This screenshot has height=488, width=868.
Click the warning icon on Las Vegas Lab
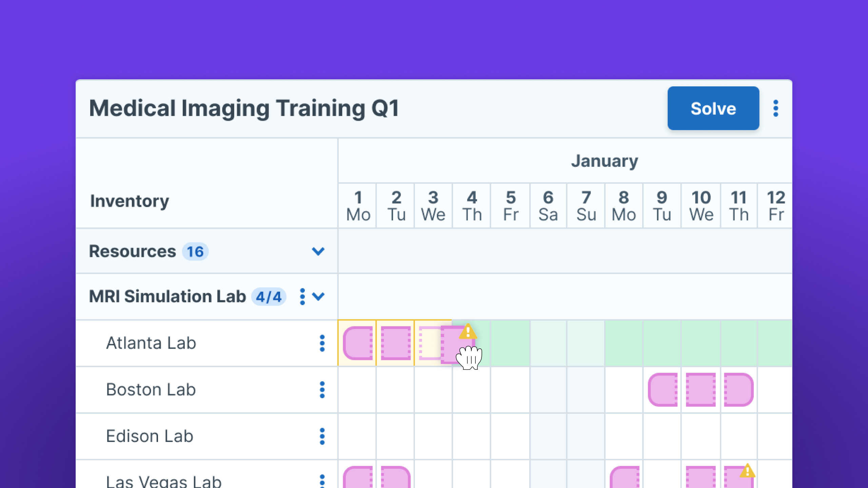pyautogui.click(x=747, y=471)
